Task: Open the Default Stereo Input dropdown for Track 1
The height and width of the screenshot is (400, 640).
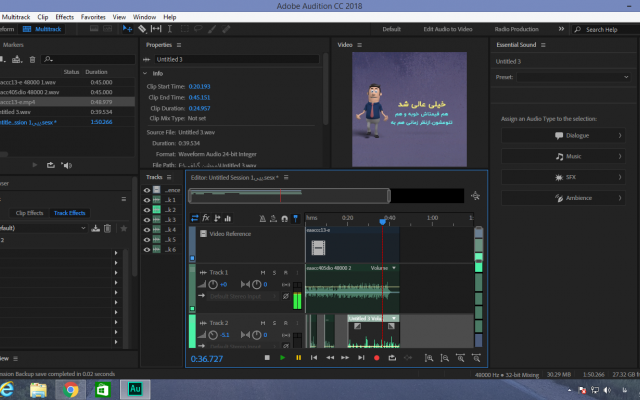Action: 243,296
